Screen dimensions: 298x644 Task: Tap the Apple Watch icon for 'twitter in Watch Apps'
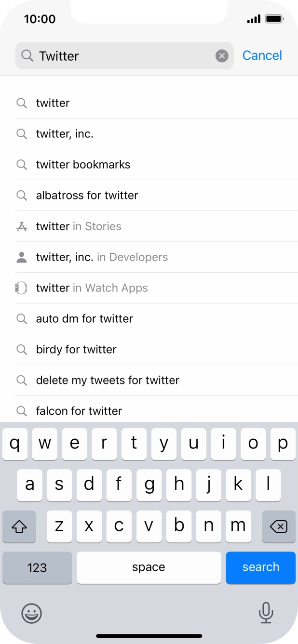tap(22, 288)
